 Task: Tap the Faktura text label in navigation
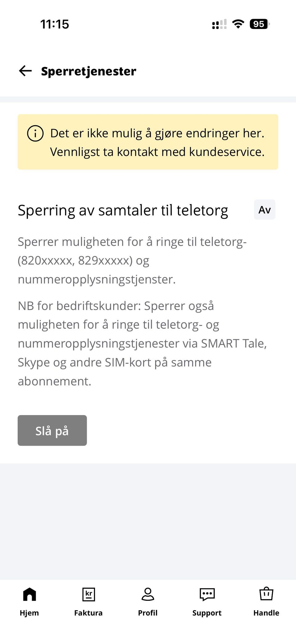click(88, 613)
